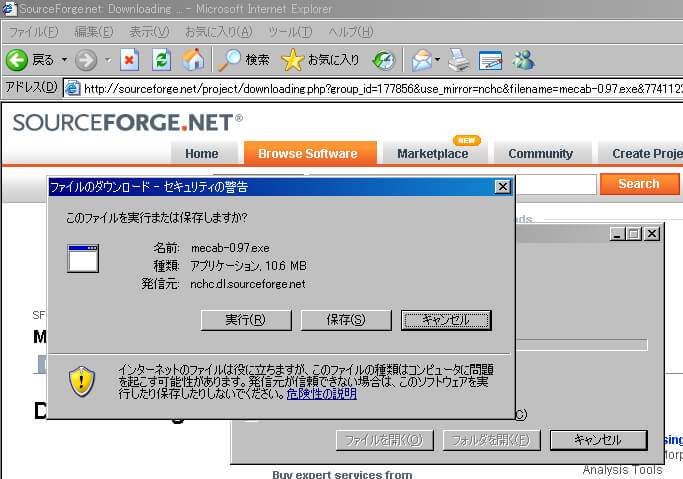Open the Mail icon dropdown arrow
The image size is (683, 479).
click(436, 60)
